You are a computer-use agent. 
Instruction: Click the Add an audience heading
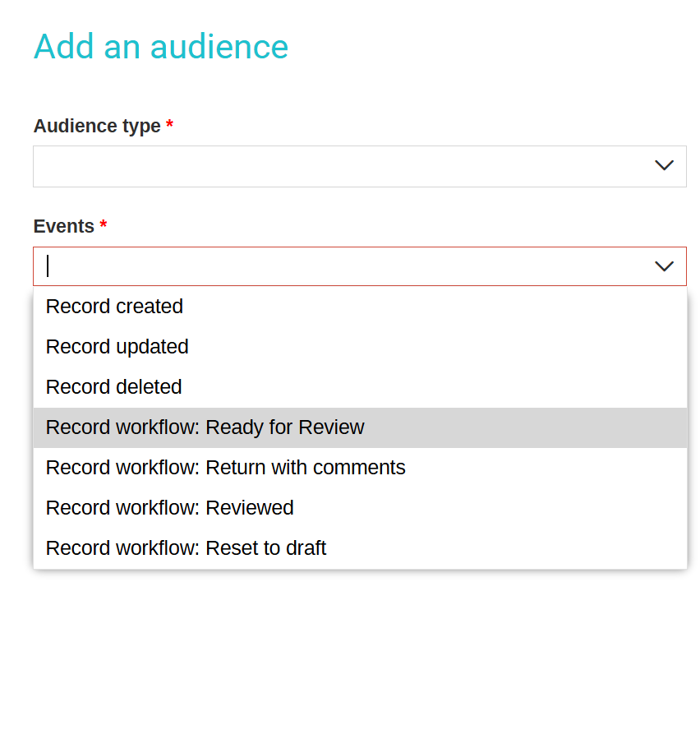[x=161, y=47]
